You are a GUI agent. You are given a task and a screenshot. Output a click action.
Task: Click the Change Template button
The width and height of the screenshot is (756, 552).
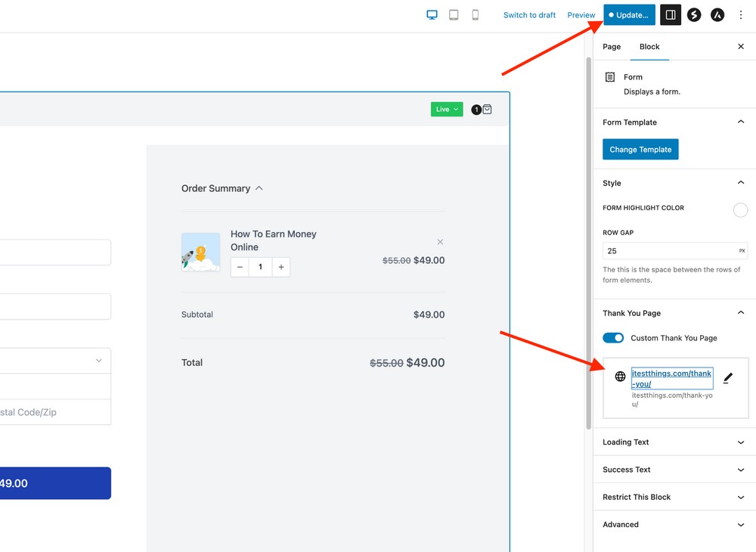(640, 149)
